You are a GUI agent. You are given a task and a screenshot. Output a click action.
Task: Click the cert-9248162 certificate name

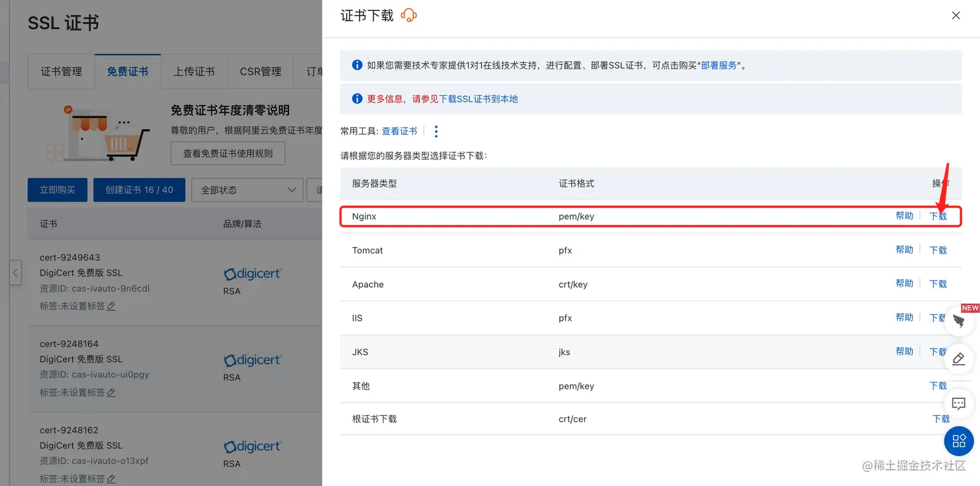69,430
